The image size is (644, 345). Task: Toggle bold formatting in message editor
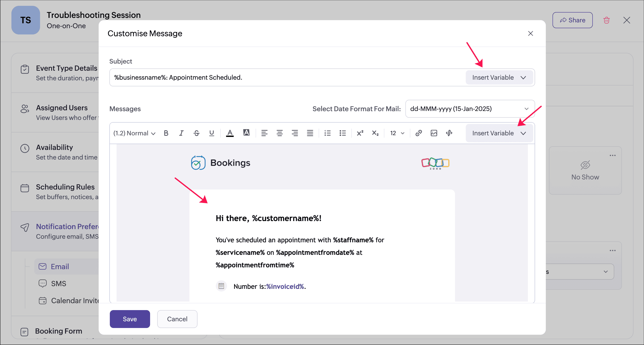pos(166,133)
